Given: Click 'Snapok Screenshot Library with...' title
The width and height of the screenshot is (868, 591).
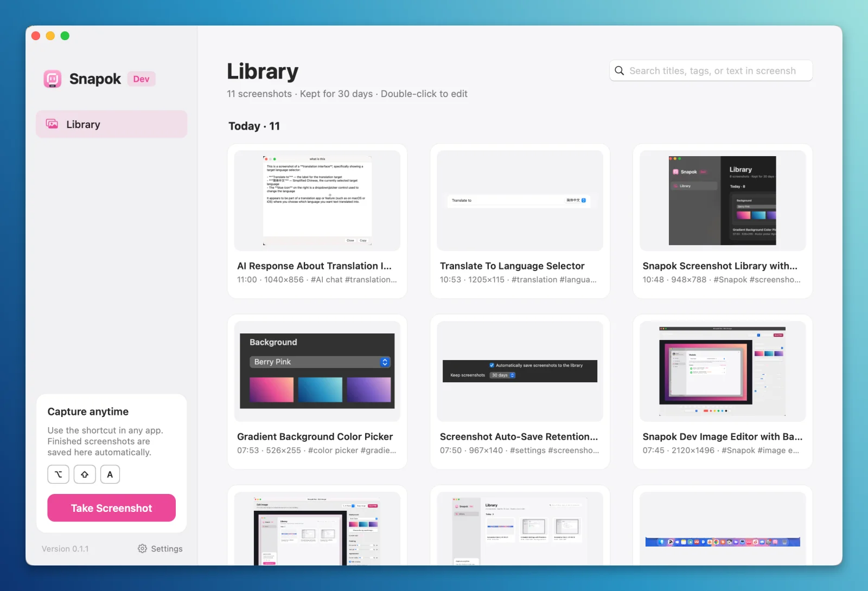Looking at the screenshot, I should 720,266.
